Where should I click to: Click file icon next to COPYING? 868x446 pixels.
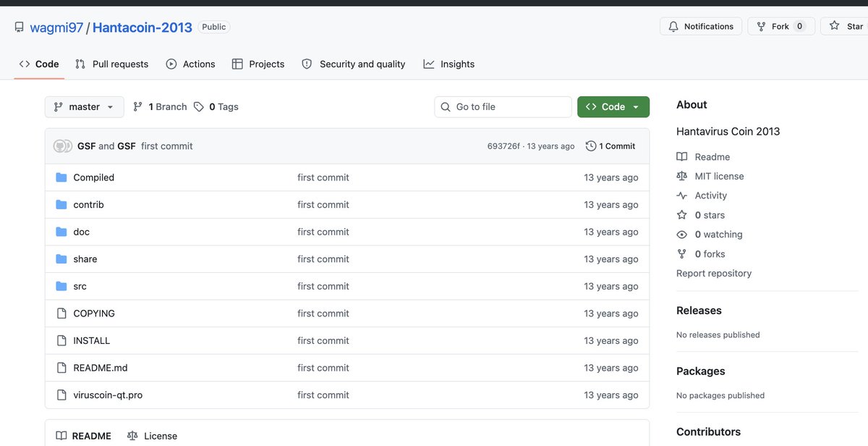(61, 314)
